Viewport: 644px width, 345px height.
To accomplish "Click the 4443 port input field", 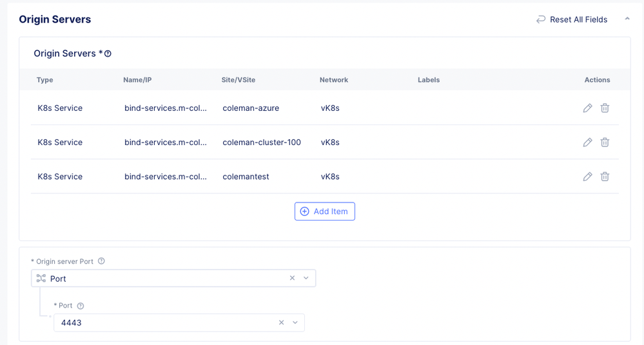I will [x=161, y=322].
